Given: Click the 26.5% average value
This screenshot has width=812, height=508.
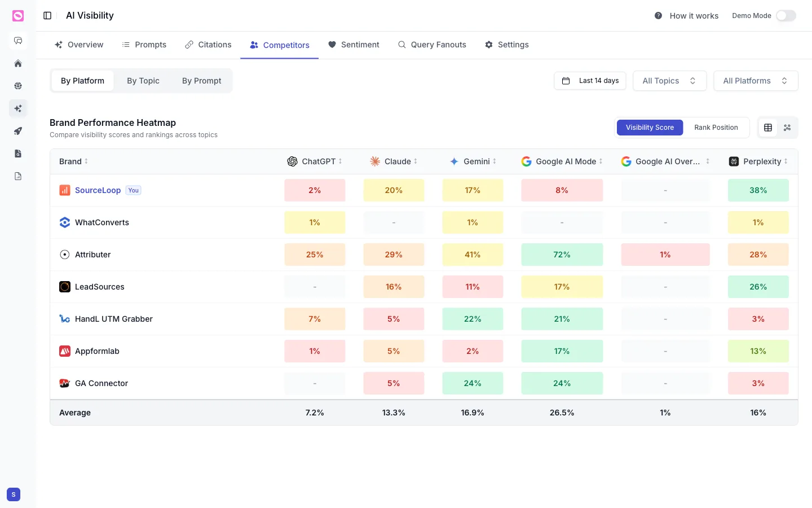Looking at the screenshot, I should (562, 413).
